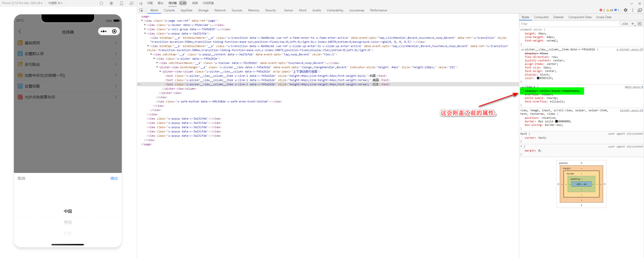Open the main.wxss:8 source link
The image size is (644, 258).
[x=634, y=87]
